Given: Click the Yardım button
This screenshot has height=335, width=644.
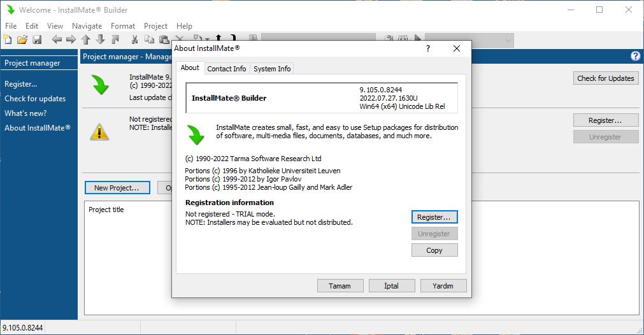Looking at the screenshot, I should click(443, 286).
